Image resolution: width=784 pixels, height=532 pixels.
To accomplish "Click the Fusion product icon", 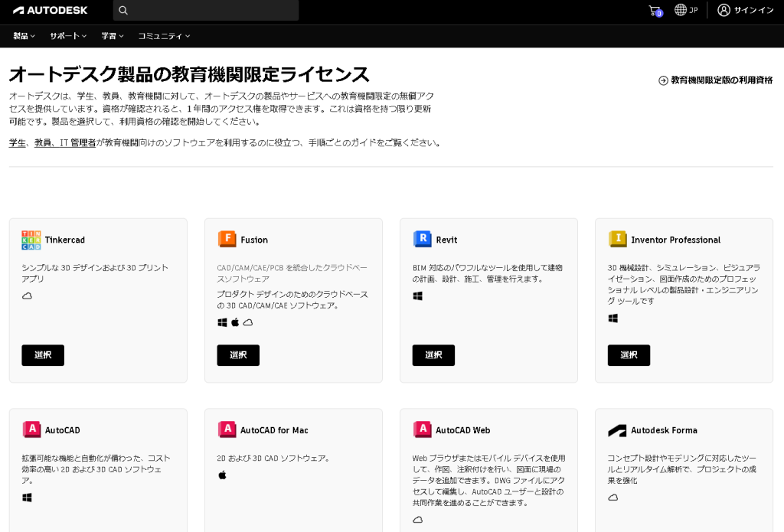I will 227,240.
